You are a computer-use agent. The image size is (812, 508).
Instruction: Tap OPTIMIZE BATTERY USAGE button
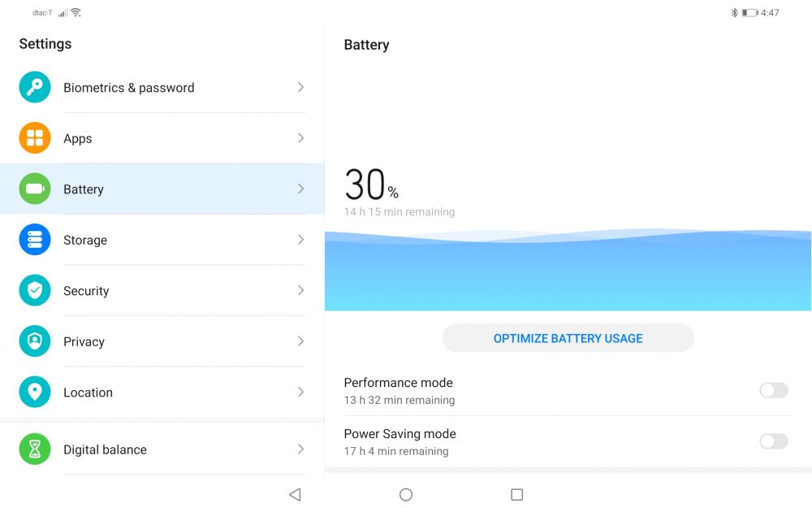(568, 338)
